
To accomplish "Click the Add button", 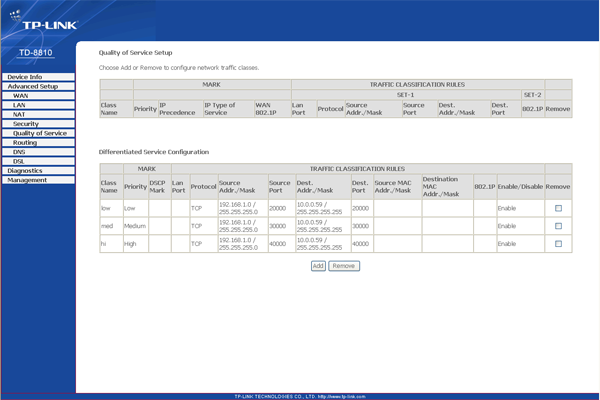I will click(x=318, y=266).
